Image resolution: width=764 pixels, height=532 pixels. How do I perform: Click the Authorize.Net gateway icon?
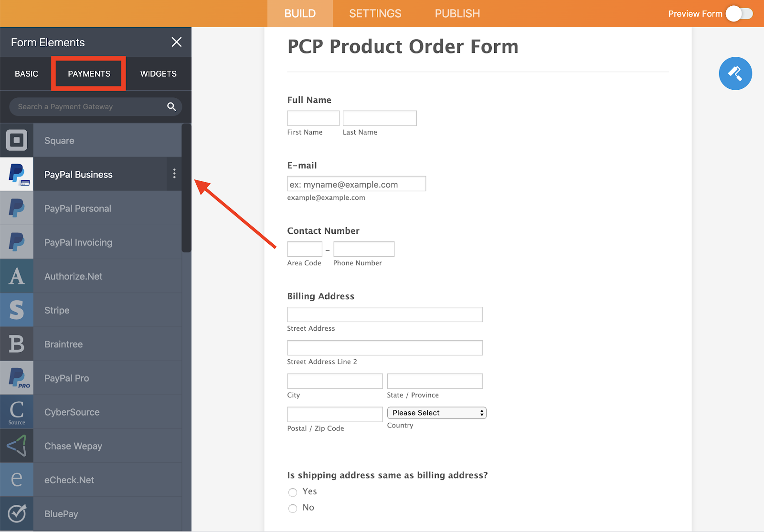(17, 276)
